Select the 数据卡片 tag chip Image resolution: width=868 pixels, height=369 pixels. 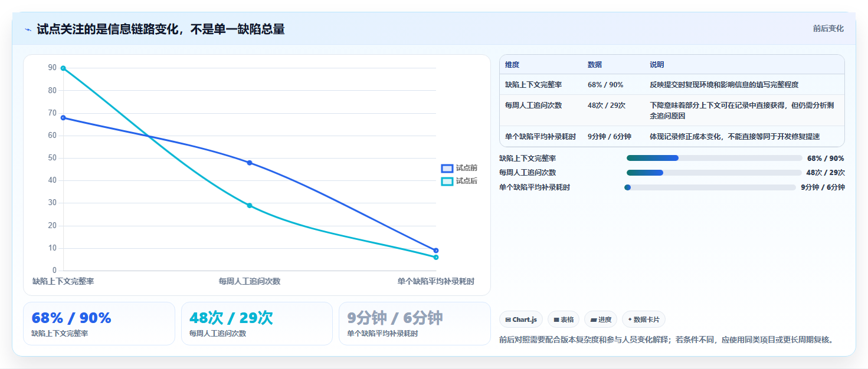[644, 319]
